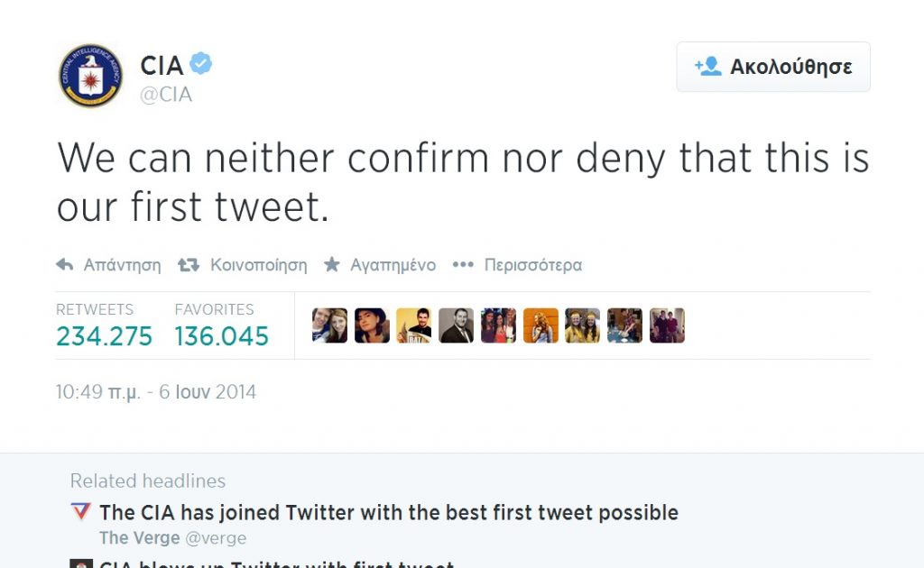The width and height of the screenshot is (924, 568).
Task: Open the @CIA handle link
Action: tap(166, 95)
